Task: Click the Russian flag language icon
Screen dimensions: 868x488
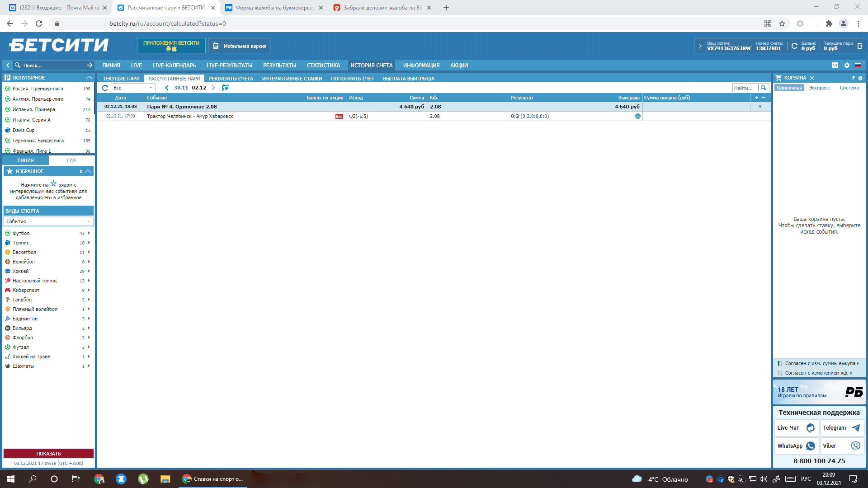Action: (x=858, y=66)
